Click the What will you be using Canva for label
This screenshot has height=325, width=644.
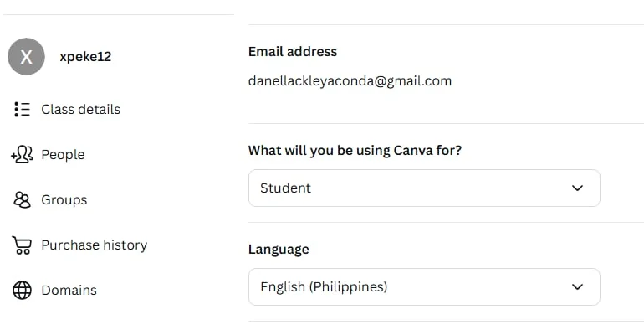point(355,150)
